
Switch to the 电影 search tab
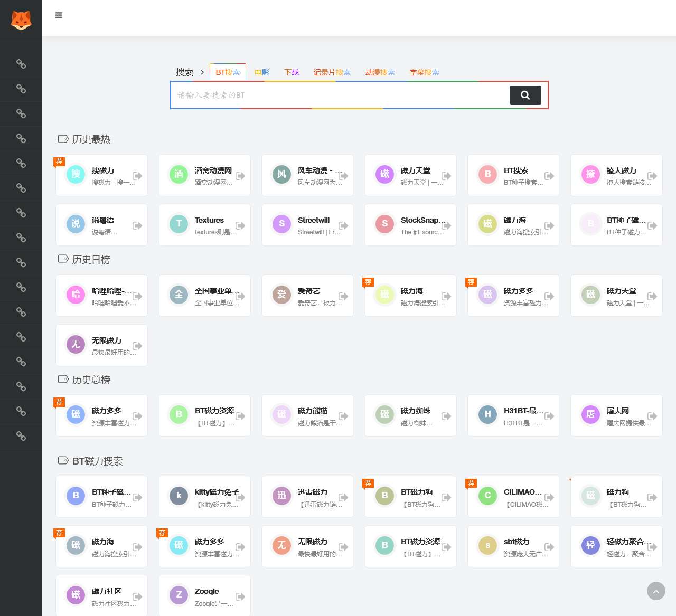262,72
